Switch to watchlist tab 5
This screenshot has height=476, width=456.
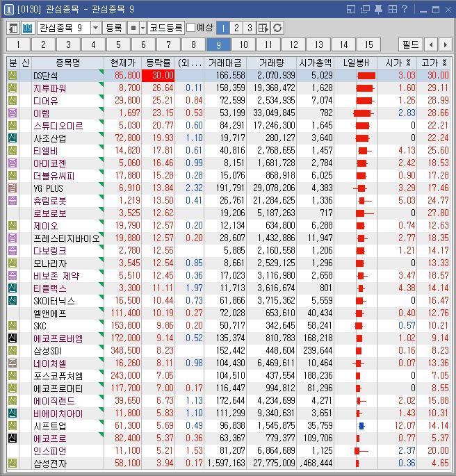tap(118, 44)
